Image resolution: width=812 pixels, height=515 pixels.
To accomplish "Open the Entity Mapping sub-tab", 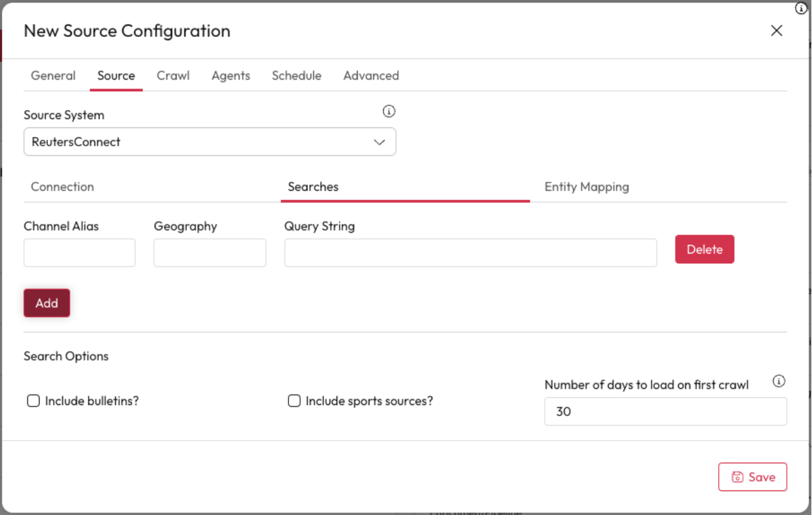I will tap(586, 187).
